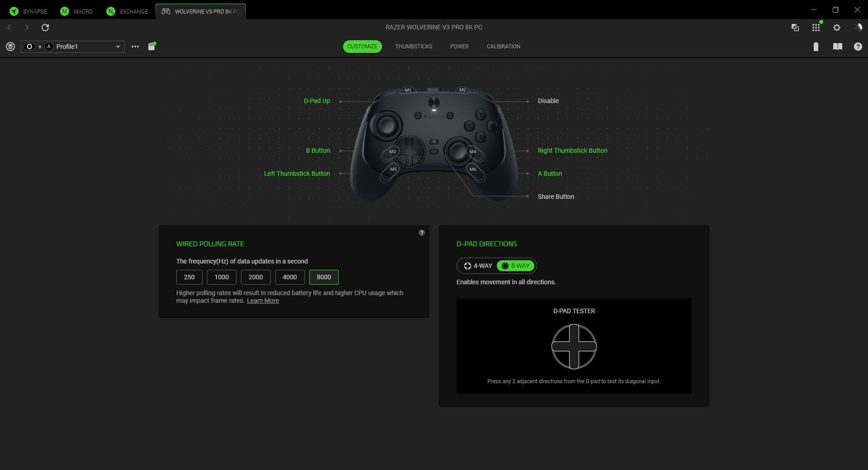This screenshot has width=868, height=470.
Task: Set polling rate to 1000 Hz
Action: tap(222, 277)
